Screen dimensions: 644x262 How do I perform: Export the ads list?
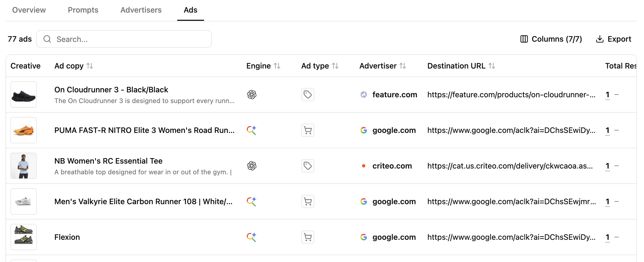coord(614,39)
